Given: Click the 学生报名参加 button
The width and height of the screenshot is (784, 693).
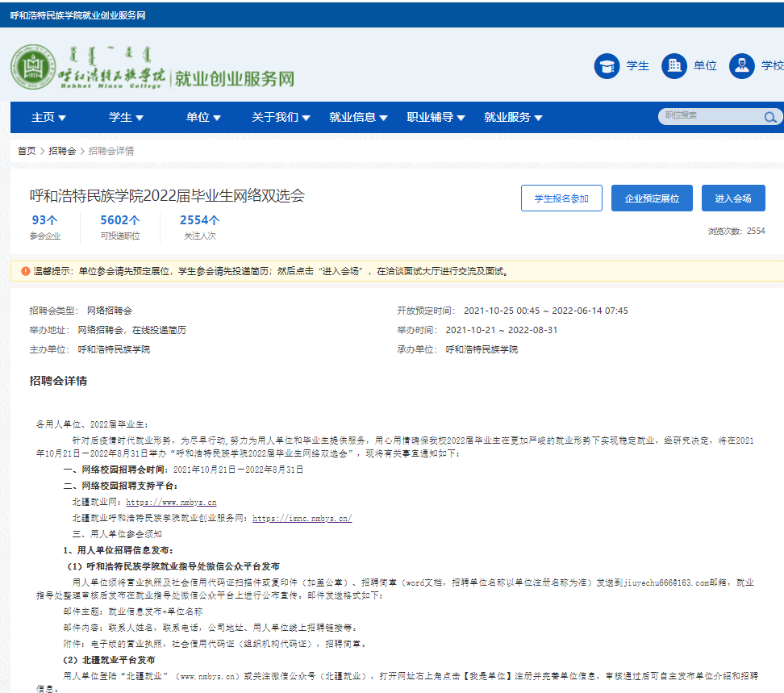Looking at the screenshot, I should click(x=561, y=198).
